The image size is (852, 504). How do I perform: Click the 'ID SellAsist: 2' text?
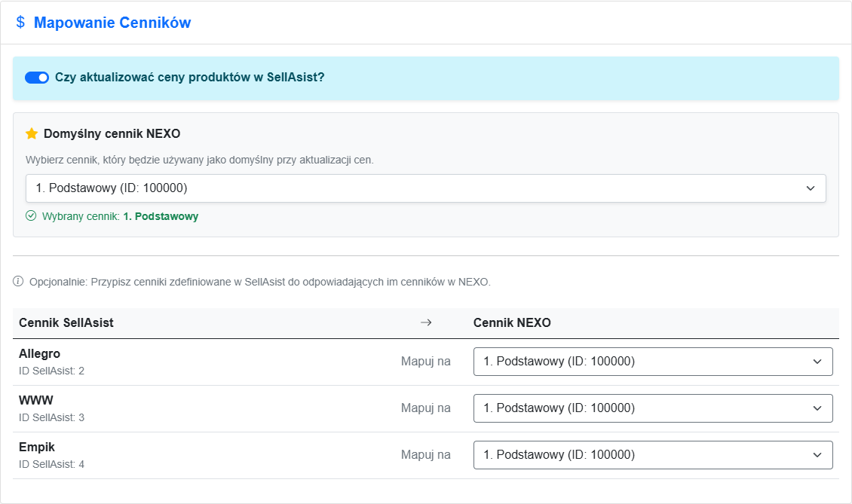51,371
